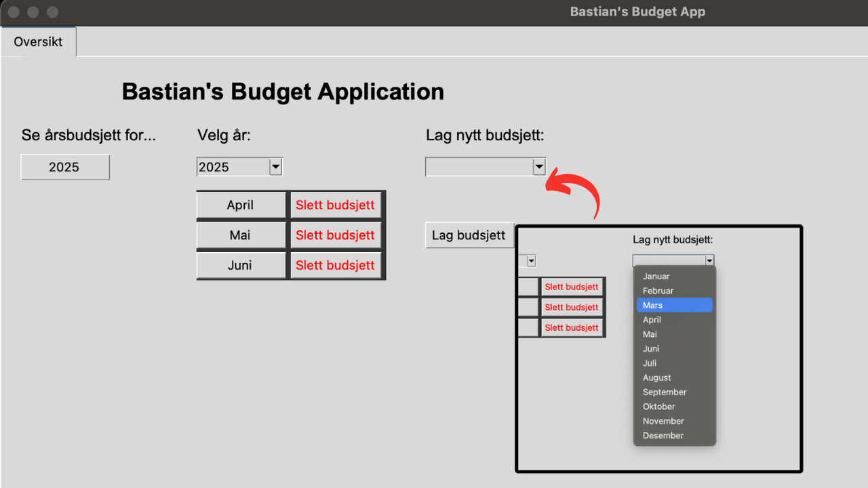Click the Bastian's Budget Application heading
The width and height of the screenshot is (868, 488).
tap(283, 91)
